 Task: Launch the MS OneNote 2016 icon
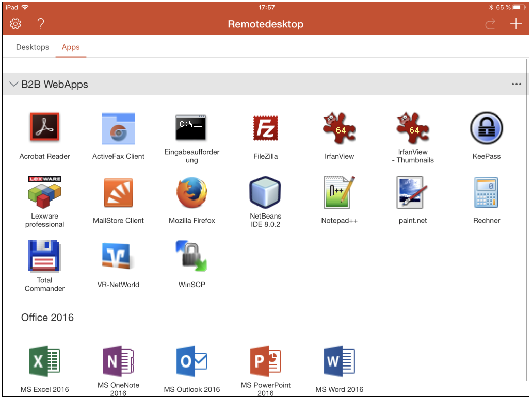[x=118, y=361]
